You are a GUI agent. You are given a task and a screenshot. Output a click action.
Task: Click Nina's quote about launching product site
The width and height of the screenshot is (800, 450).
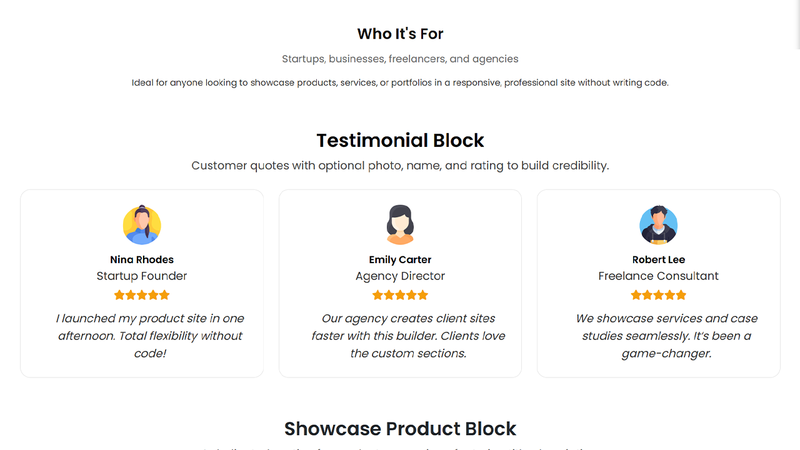[x=149, y=336]
